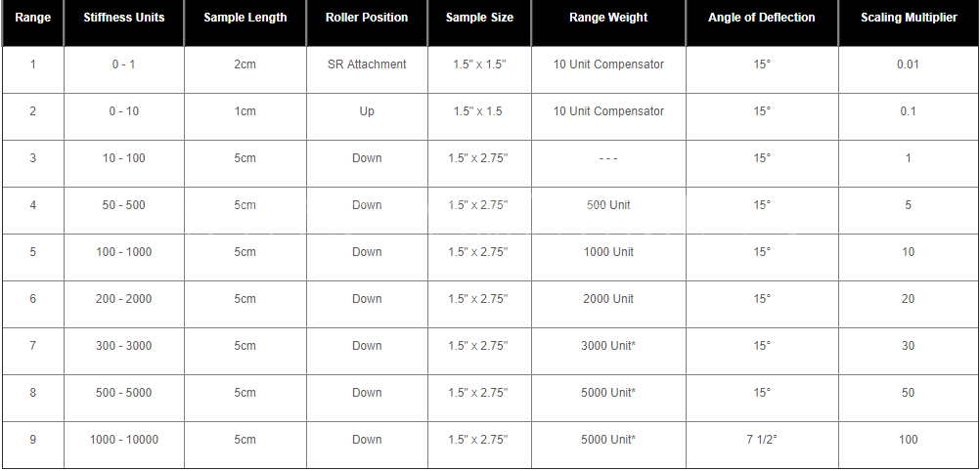Select the 2000 Unit range weight cell
Viewport: 980px width, 471px height.
tap(608, 299)
